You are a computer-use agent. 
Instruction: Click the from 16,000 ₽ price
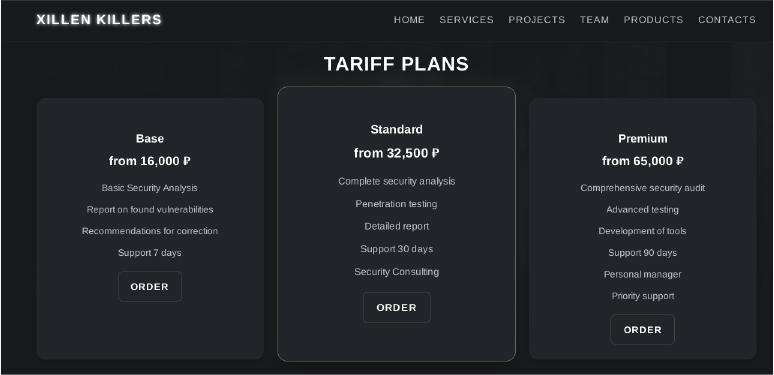coord(150,161)
